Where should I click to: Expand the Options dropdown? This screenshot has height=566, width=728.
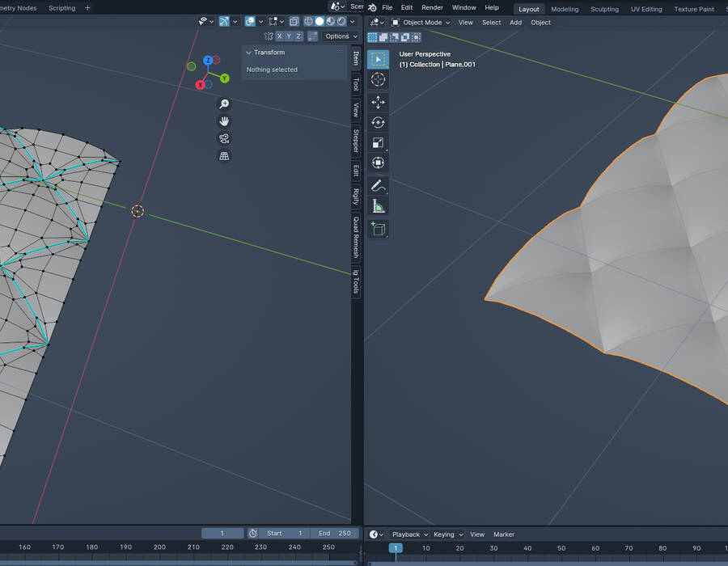[341, 36]
